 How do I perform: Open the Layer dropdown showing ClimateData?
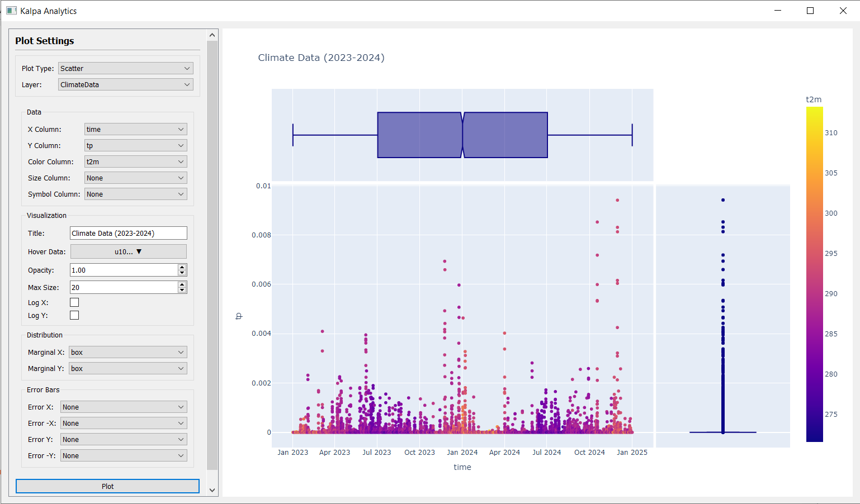(125, 84)
